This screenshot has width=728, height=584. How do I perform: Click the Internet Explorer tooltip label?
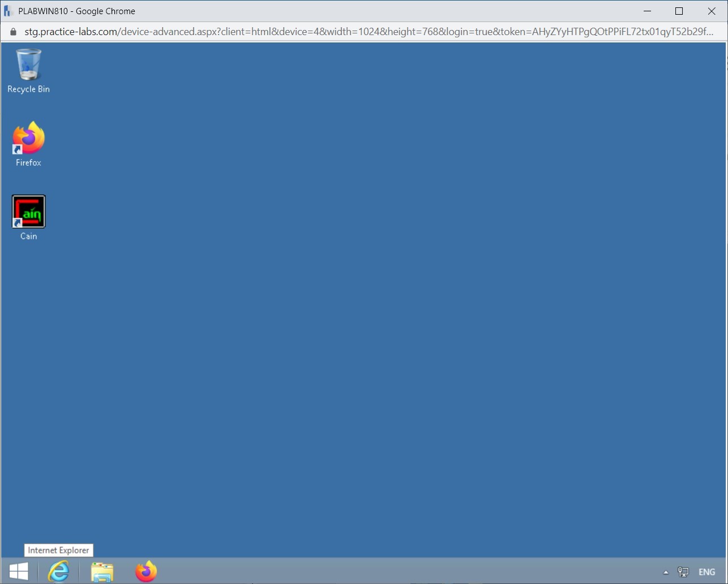[x=58, y=549]
